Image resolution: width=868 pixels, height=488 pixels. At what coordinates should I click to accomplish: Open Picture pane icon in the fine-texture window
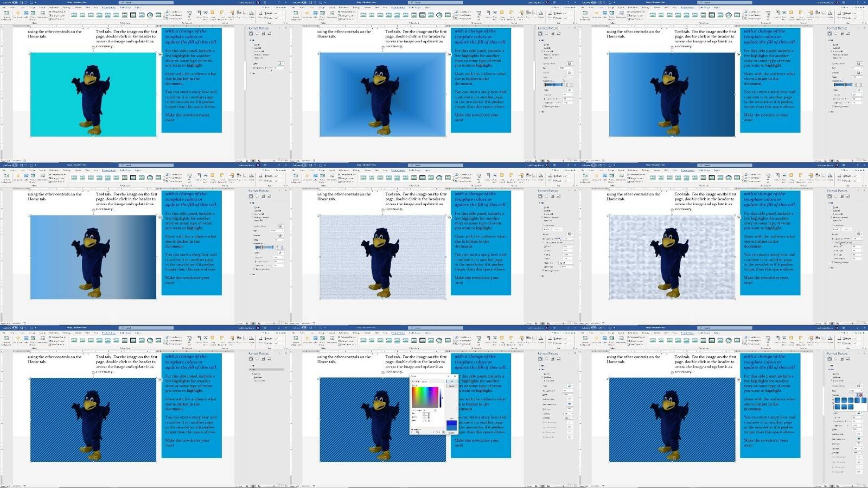click(558, 197)
